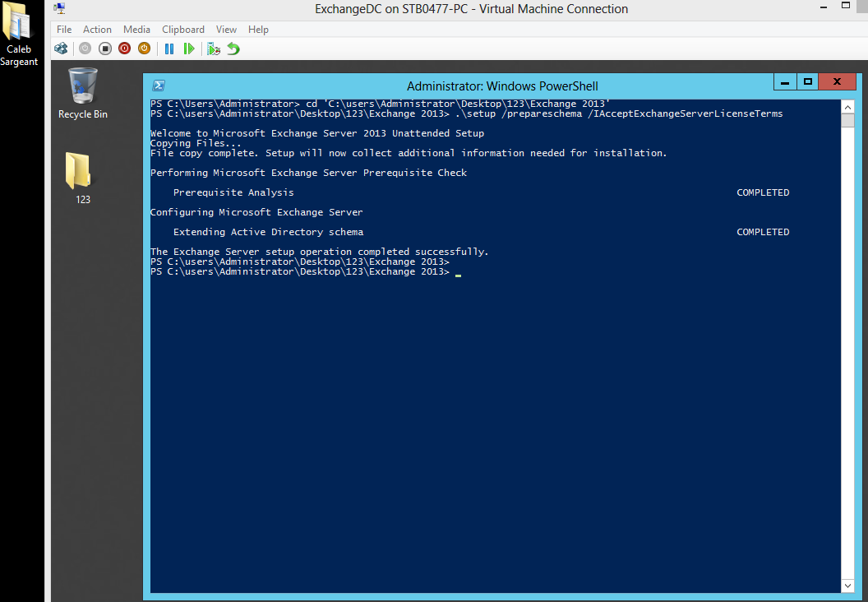
Task: Open the Help menu
Action: [x=258, y=30]
